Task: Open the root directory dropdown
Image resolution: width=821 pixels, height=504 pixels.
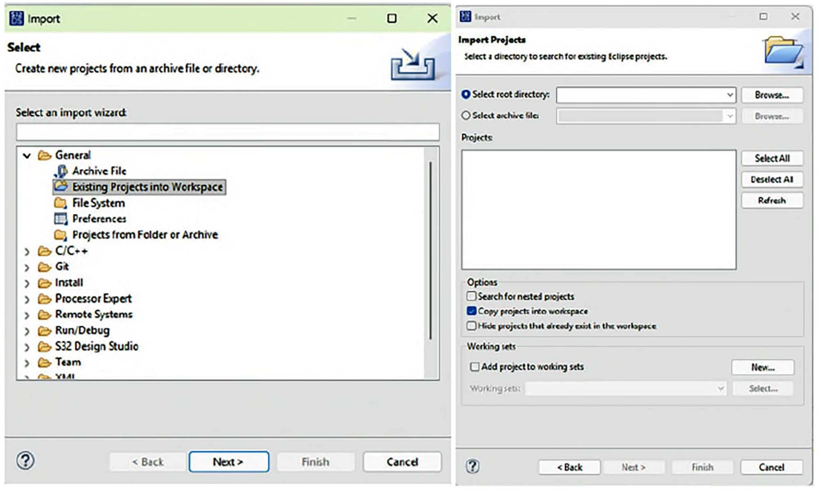Action: [730, 95]
